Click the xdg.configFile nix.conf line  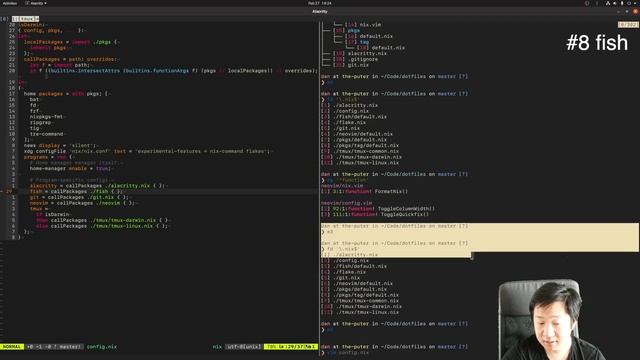coord(147,151)
